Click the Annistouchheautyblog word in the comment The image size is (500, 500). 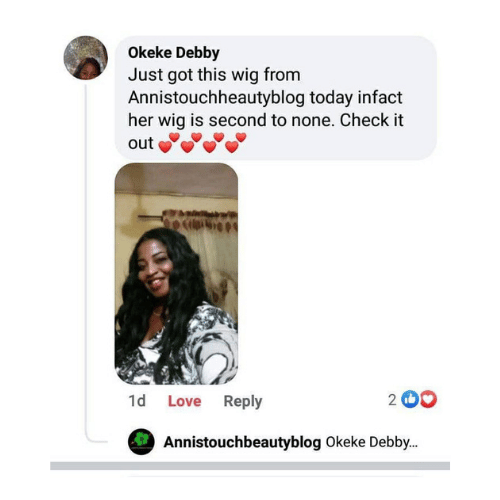click(x=216, y=98)
